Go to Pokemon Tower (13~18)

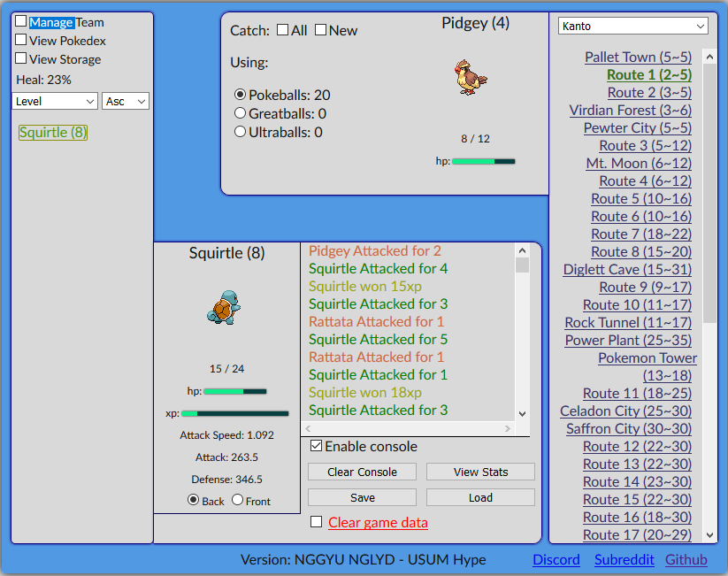(648, 366)
